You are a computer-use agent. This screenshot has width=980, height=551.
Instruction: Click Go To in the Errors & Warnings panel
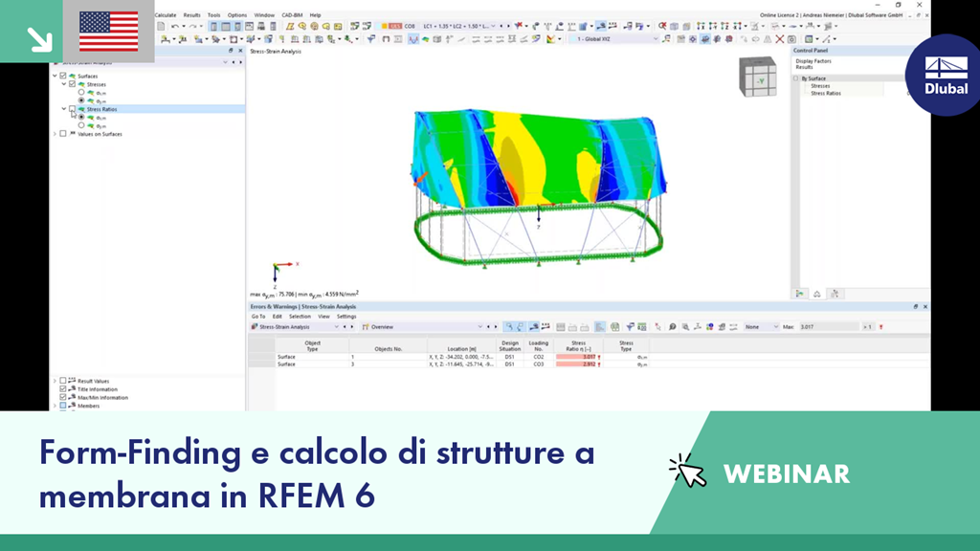259,317
